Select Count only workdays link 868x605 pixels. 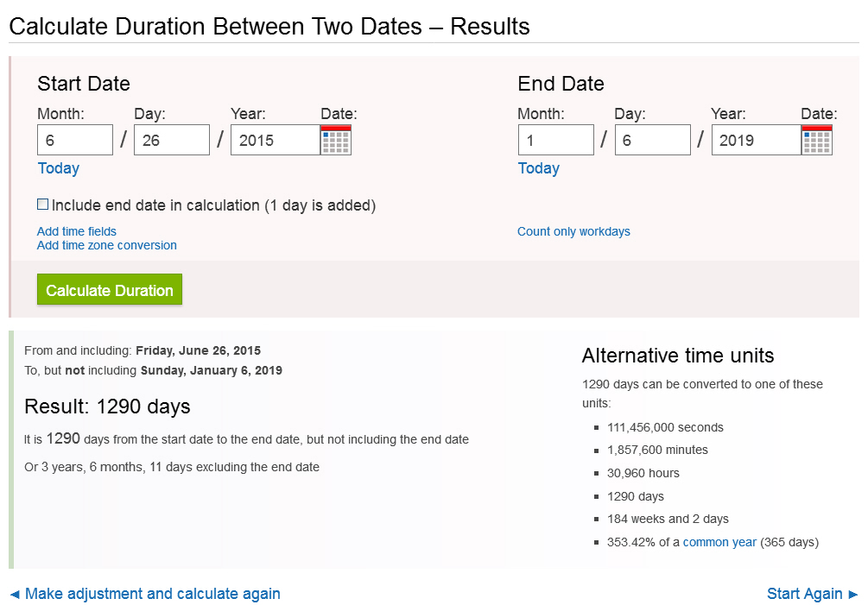pos(573,231)
